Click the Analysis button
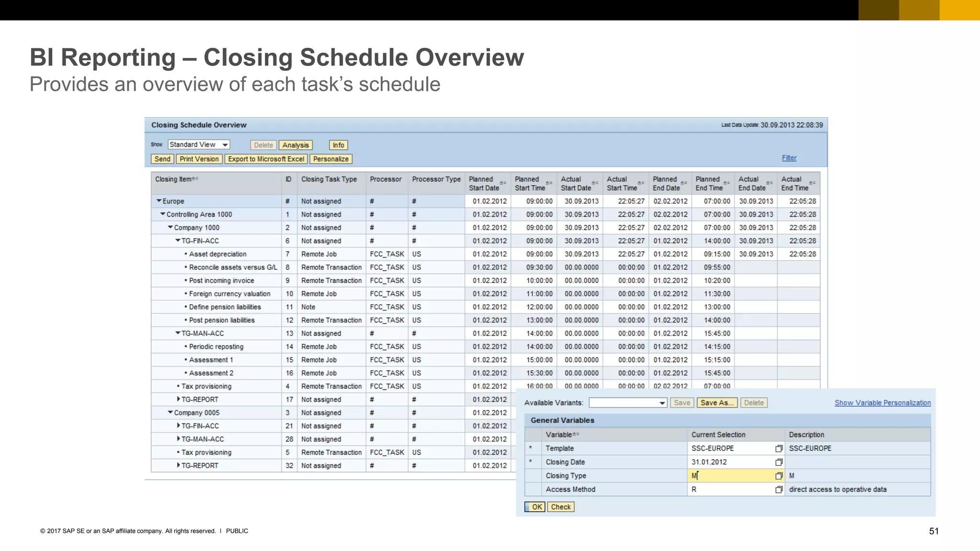The width and height of the screenshot is (980, 551). point(295,145)
